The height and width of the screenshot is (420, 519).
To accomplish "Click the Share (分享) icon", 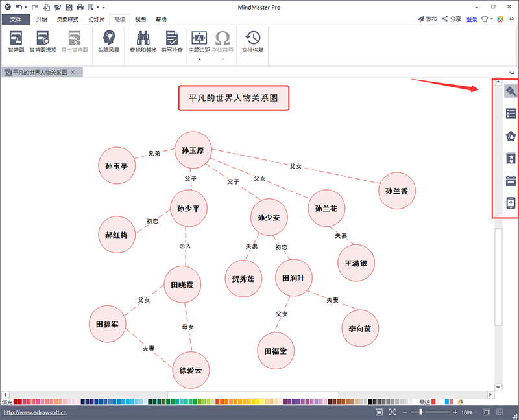I will [445, 19].
